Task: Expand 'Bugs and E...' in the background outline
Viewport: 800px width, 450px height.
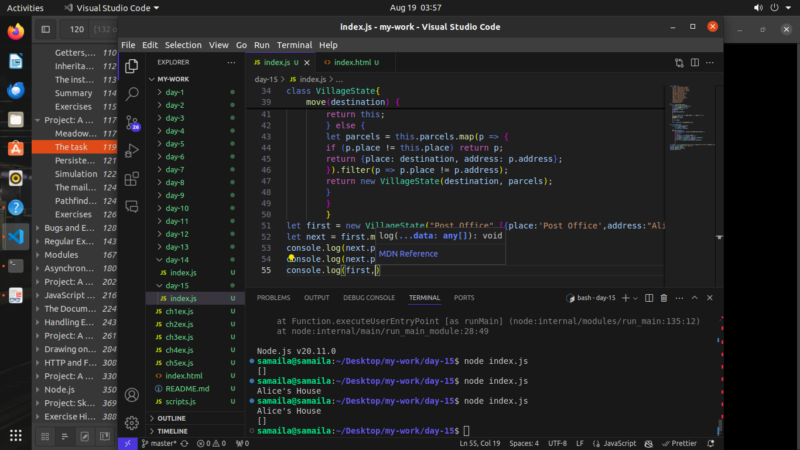Action: 38,228
